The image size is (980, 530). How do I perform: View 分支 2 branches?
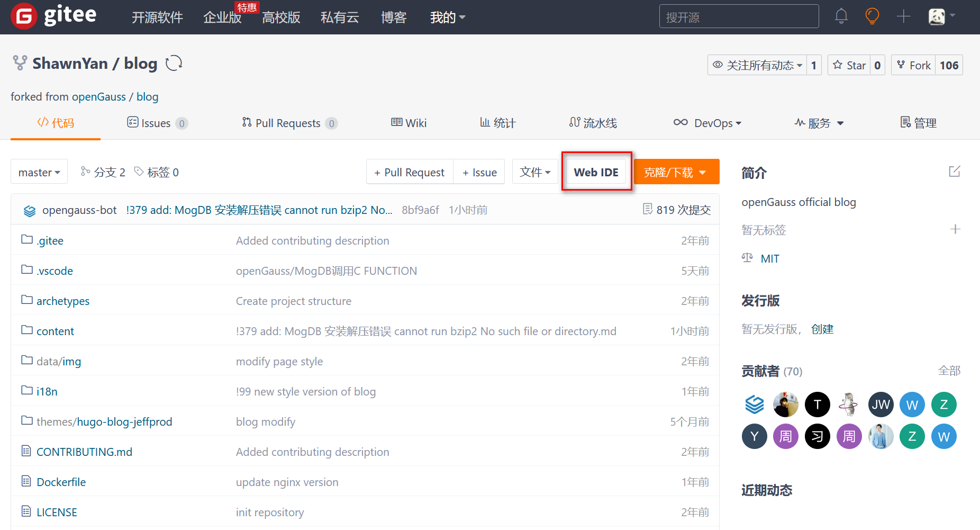[x=103, y=172]
